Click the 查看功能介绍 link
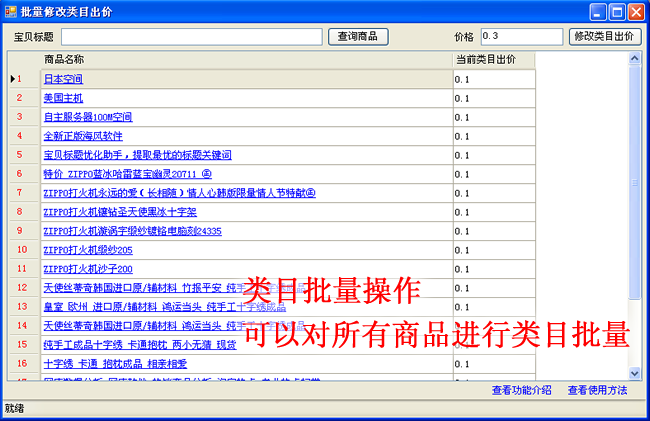Image resolution: width=650 pixels, height=421 pixels. coord(521,390)
